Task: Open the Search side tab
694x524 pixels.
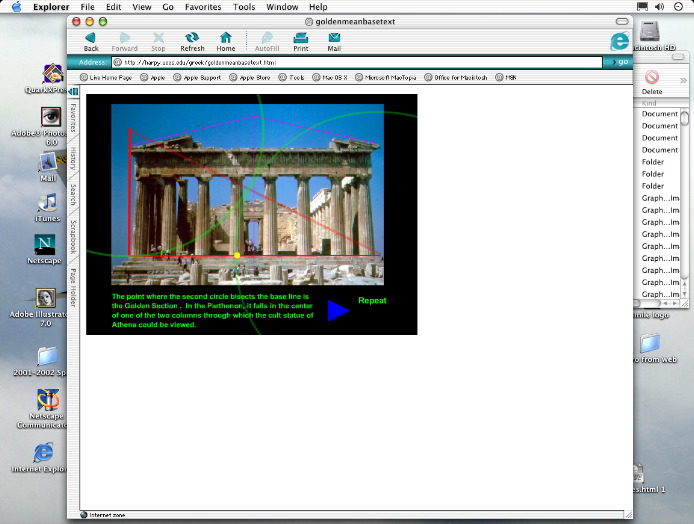Action: pos(73,195)
